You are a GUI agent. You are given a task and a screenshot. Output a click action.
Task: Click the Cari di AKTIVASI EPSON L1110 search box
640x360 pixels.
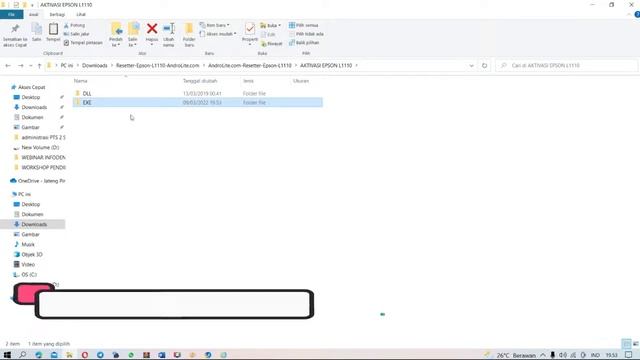[567, 65]
